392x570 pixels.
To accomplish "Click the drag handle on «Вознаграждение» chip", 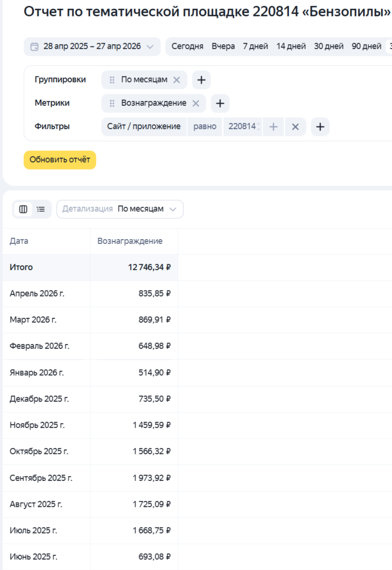I will pyautogui.click(x=112, y=103).
